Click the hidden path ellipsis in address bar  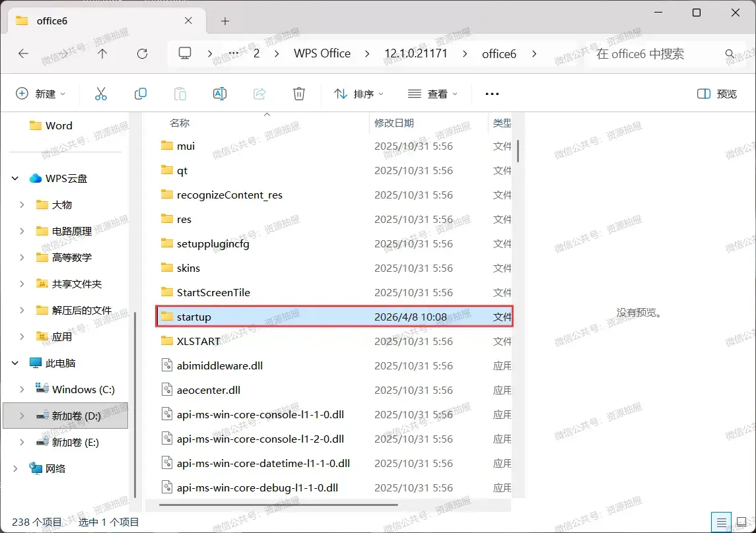[x=234, y=53]
